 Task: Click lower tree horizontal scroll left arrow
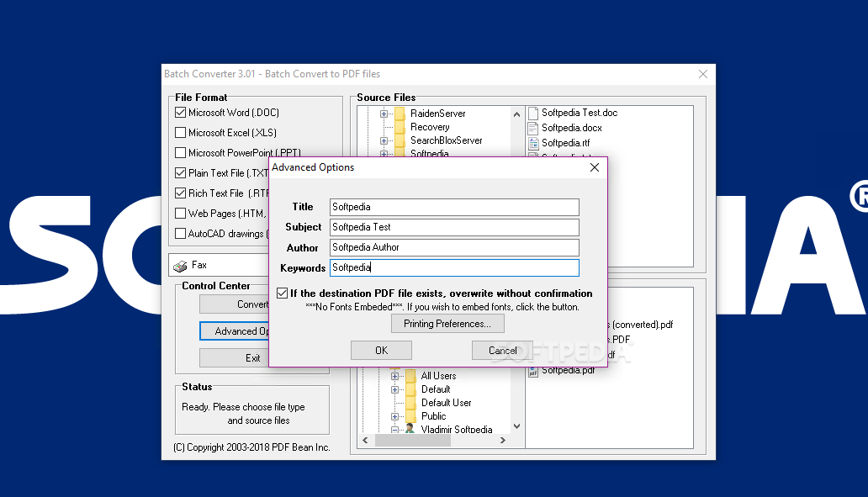tap(365, 441)
